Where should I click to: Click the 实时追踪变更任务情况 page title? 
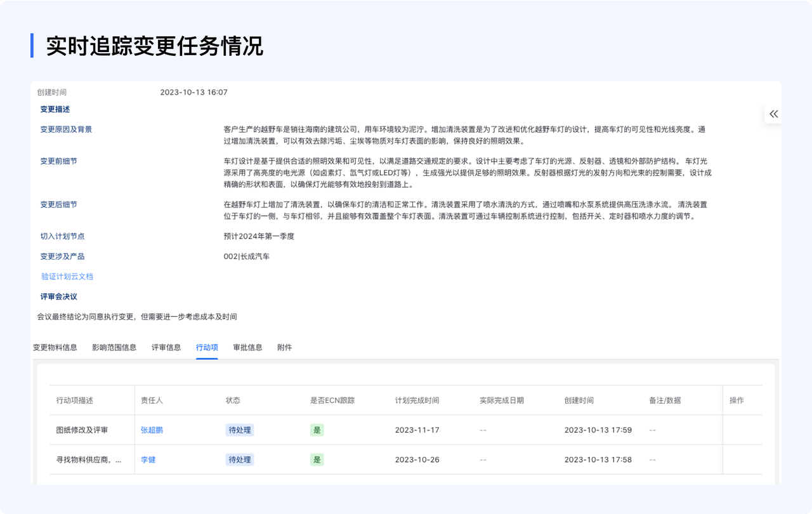[155, 46]
